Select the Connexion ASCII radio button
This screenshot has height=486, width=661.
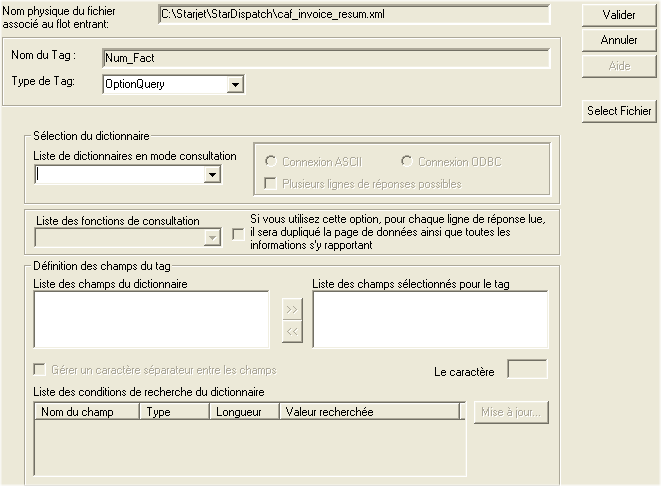270,161
